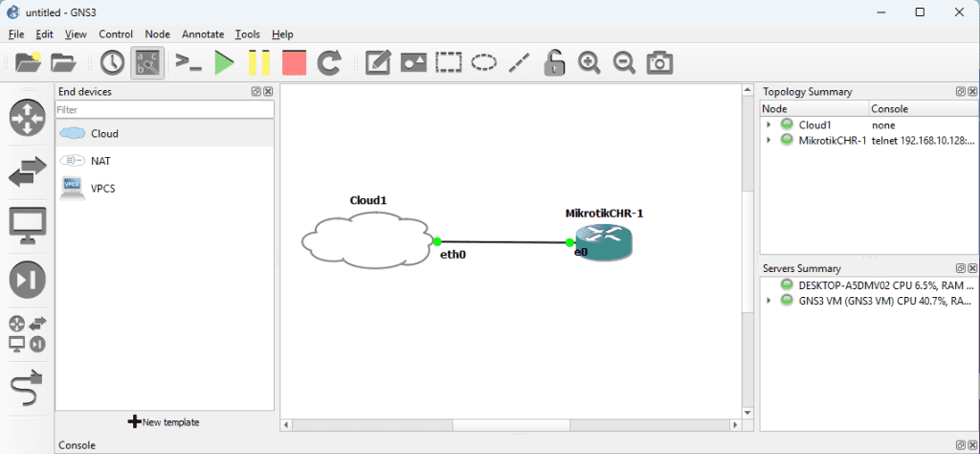Browse routers in the device sidebar
This screenshot has width=980, height=454.
pyautogui.click(x=27, y=118)
